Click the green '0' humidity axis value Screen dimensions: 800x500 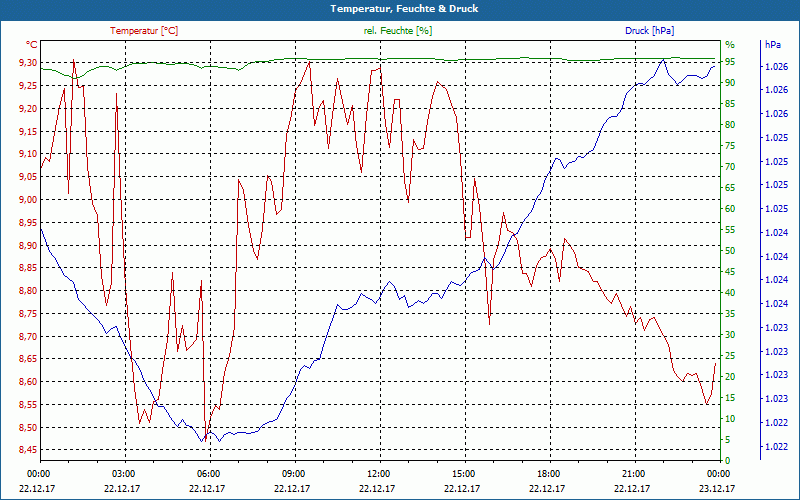728,461
